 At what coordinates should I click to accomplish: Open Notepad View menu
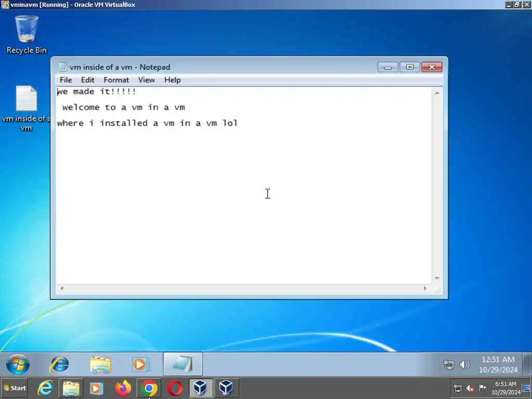click(x=146, y=80)
